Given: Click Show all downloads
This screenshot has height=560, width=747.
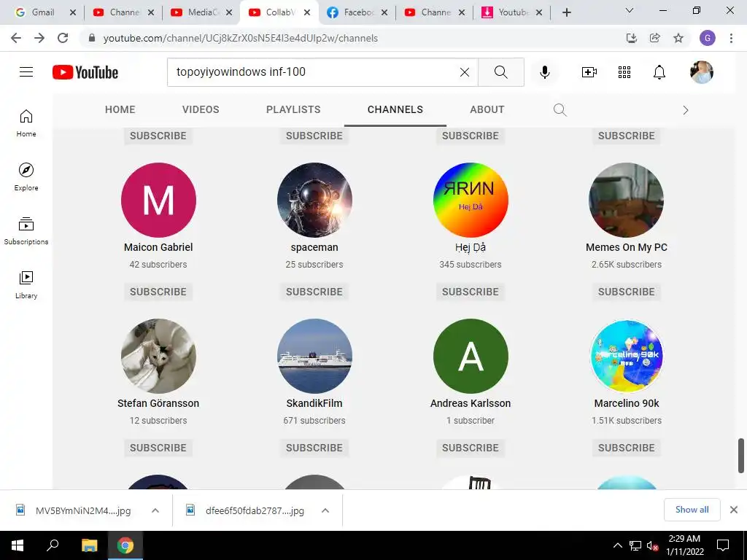Looking at the screenshot, I should click(x=692, y=510).
